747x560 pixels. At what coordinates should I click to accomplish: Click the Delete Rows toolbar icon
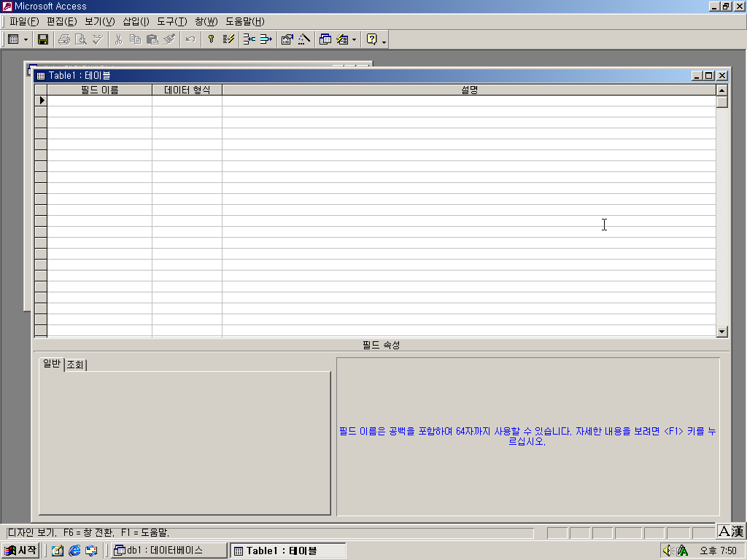point(266,39)
